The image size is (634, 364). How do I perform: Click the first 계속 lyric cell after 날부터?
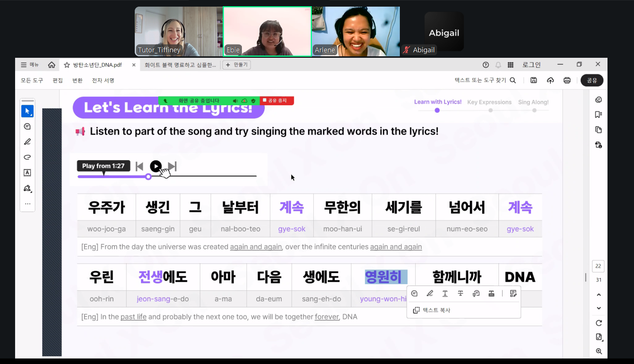point(292,207)
